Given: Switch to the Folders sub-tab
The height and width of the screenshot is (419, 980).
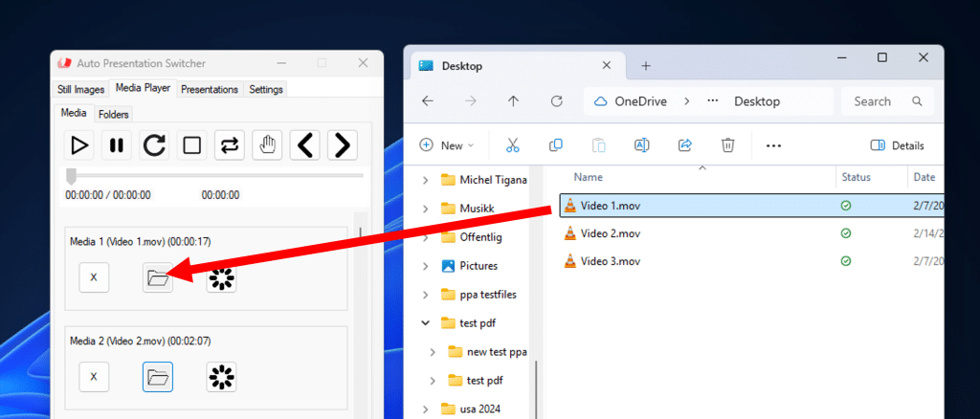Looking at the screenshot, I should coord(113,114).
